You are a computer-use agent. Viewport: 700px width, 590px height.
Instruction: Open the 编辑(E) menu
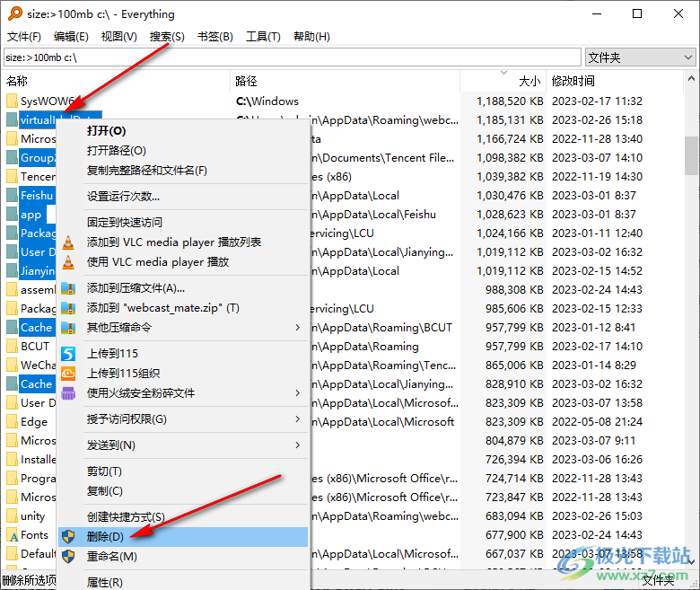point(71,37)
